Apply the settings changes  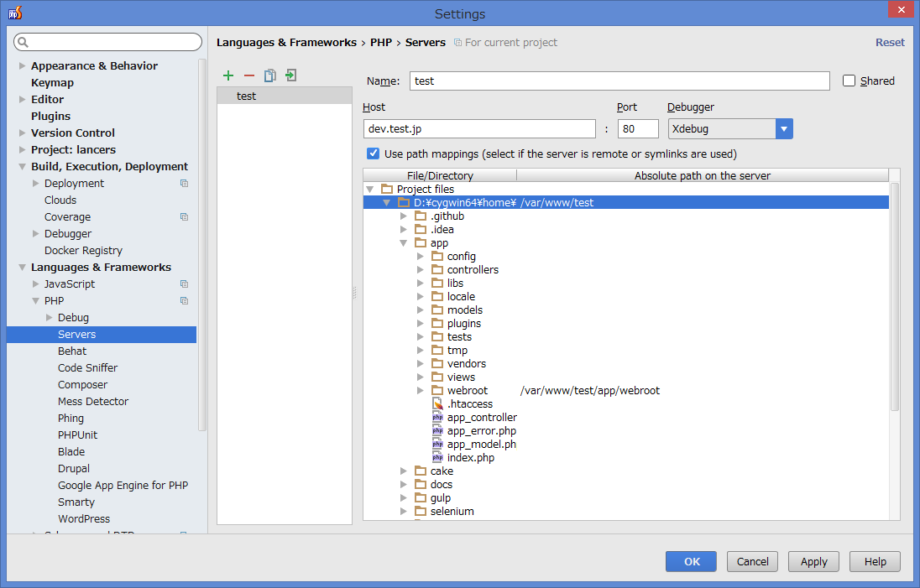point(813,562)
